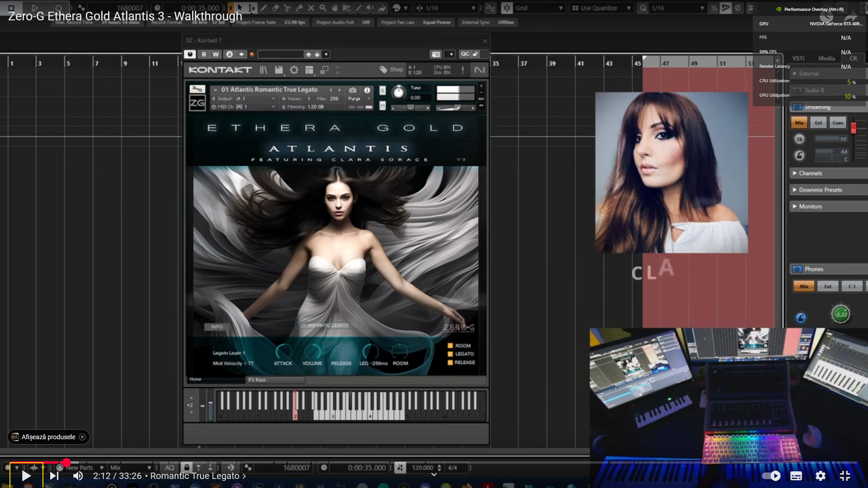Click Kontakt save floppy disk icon
Image resolution: width=868 pixels, height=488 pixels.
coord(279,70)
